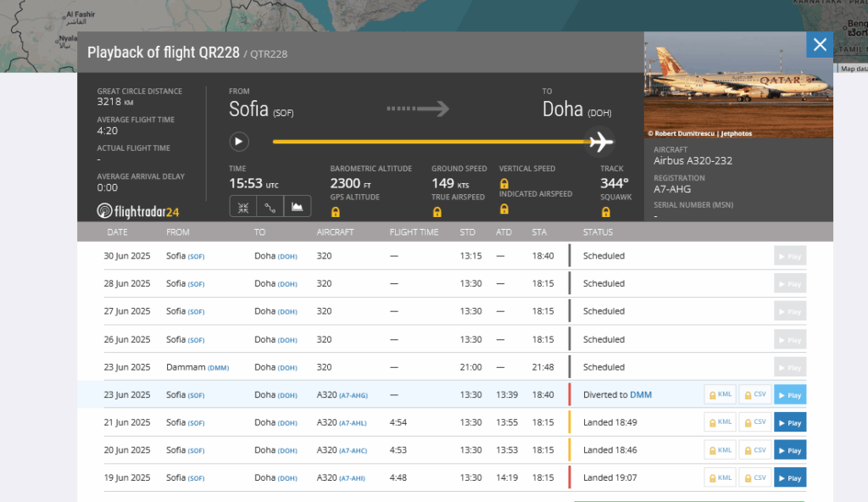Download KML for the 20 Jun flight
The image size is (868, 502).
[721, 450]
